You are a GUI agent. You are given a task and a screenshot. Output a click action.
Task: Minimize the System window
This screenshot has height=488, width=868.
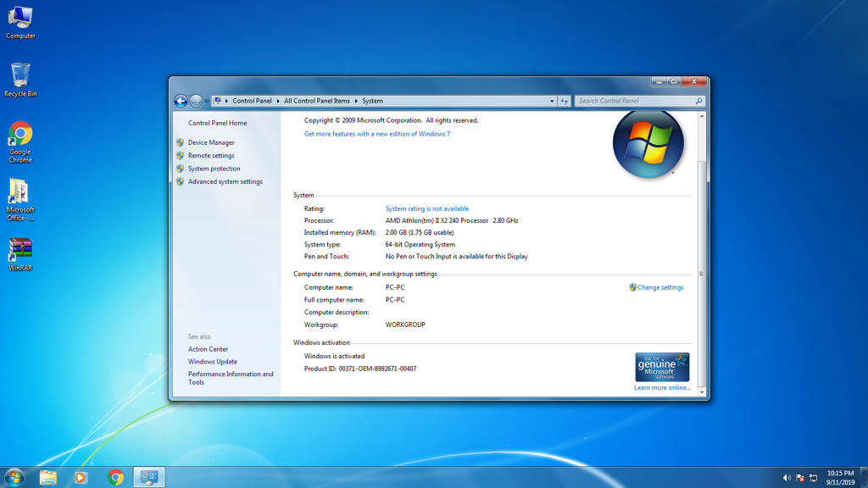(x=659, y=81)
